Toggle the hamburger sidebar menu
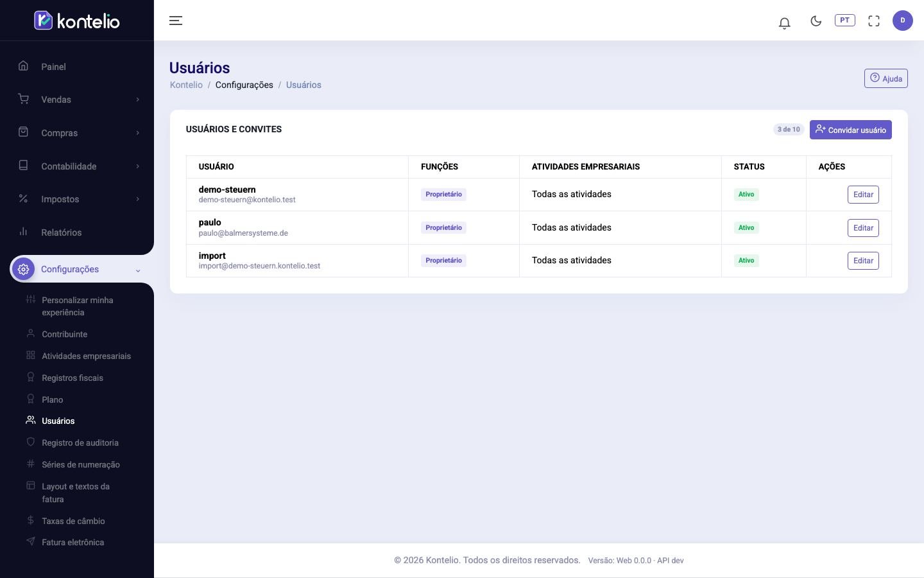This screenshot has width=924, height=578. pos(176,21)
